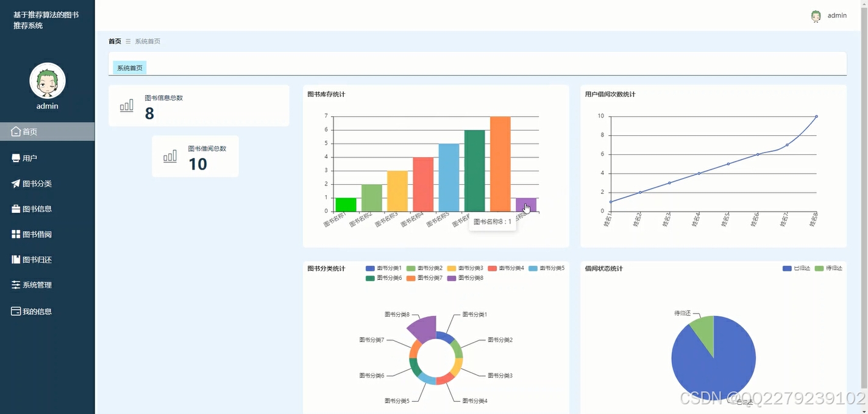Viewport: 868px width, 414px height.
Task: Select the home icon beside 首页
Action: [16, 131]
